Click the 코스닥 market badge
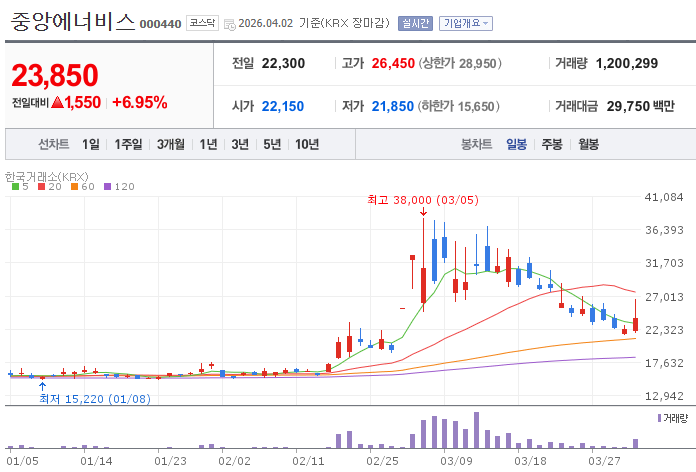The height and width of the screenshot is (472, 696). (x=202, y=23)
